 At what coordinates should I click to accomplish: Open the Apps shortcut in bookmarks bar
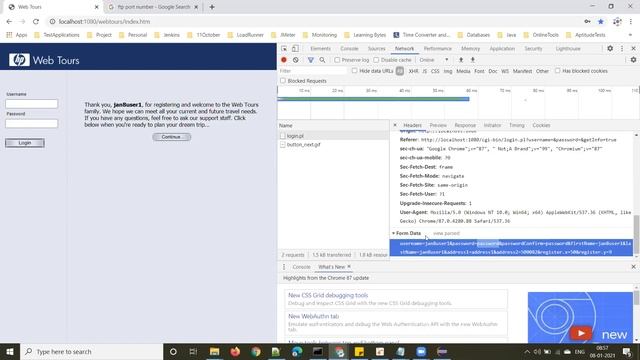coord(17,35)
